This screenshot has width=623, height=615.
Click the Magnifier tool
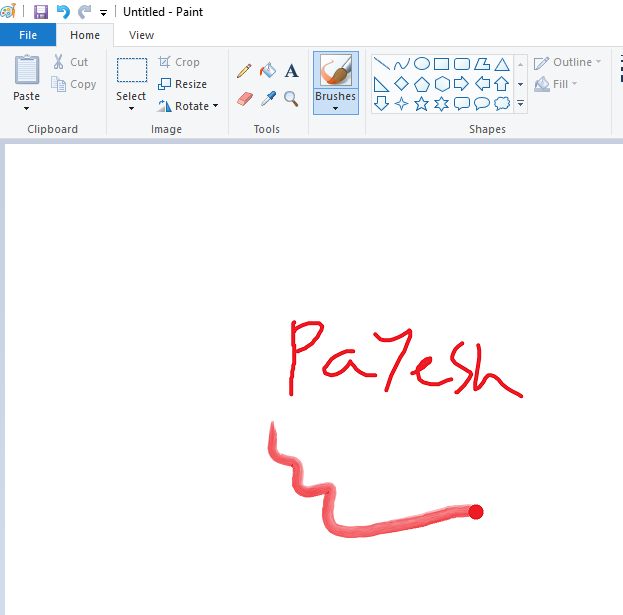coord(291,98)
